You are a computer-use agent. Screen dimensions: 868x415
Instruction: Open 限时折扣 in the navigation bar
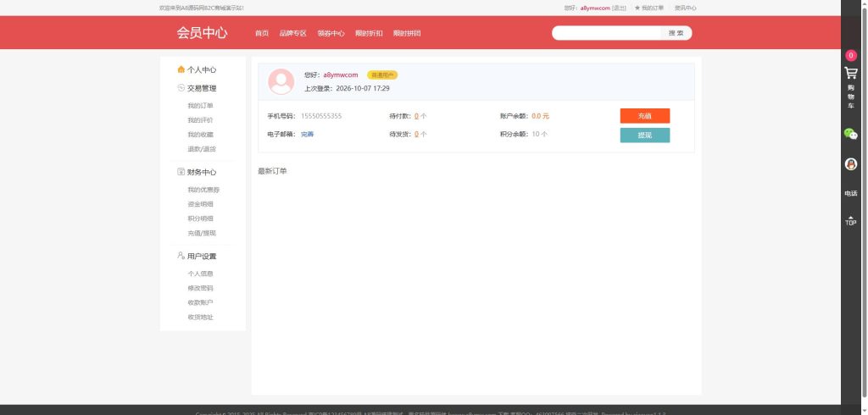tap(369, 33)
